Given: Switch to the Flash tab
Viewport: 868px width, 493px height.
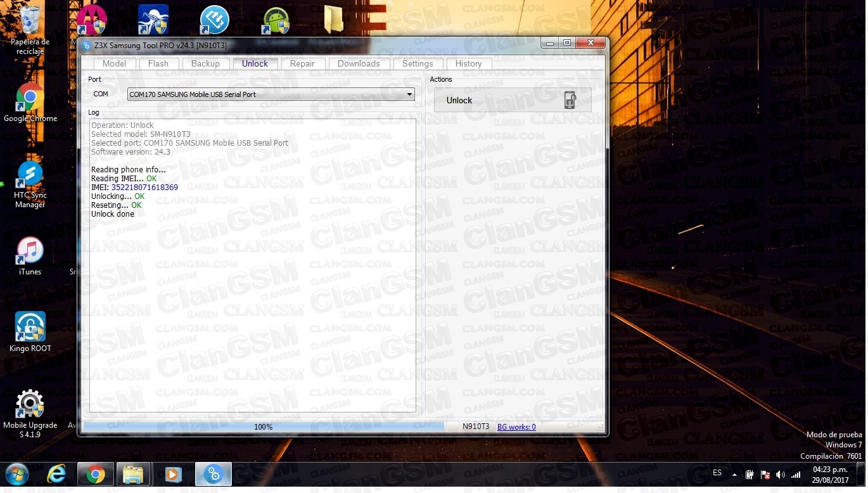Looking at the screenshot, I should coord(158,63).
